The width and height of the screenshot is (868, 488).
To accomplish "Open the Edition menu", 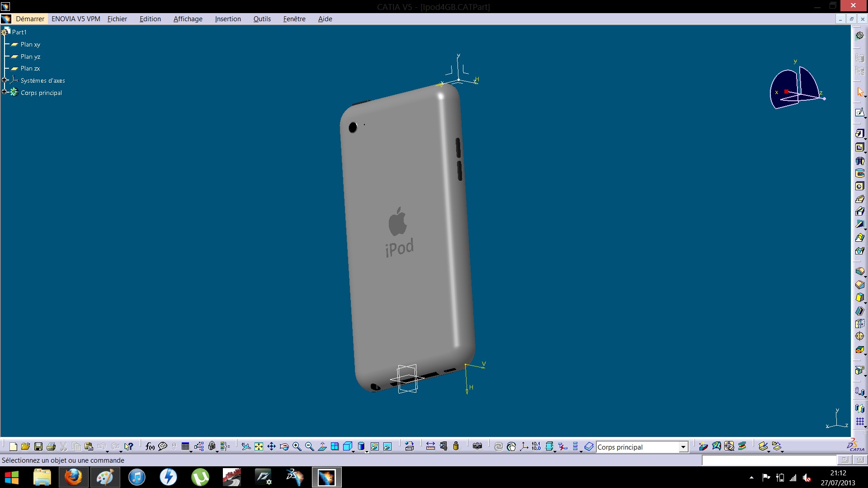I will point(150,19).
